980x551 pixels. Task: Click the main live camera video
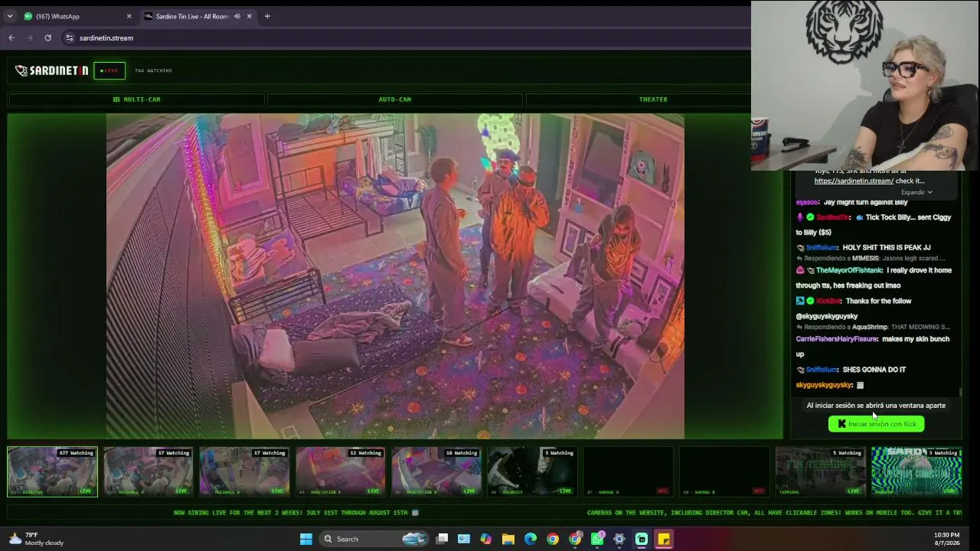(395, 275)
